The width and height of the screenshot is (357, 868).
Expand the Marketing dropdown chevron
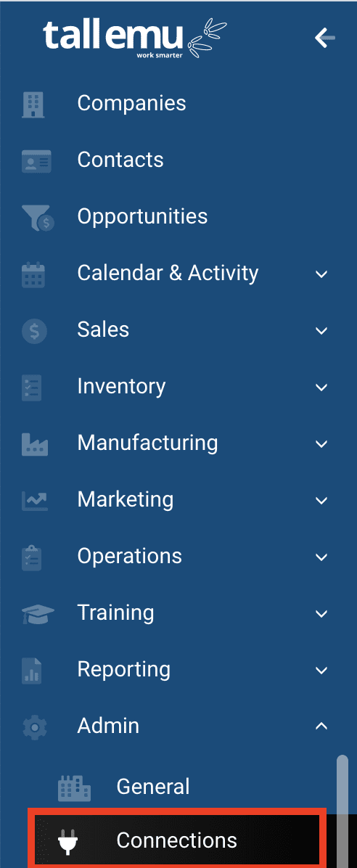(x=321, y=500)
